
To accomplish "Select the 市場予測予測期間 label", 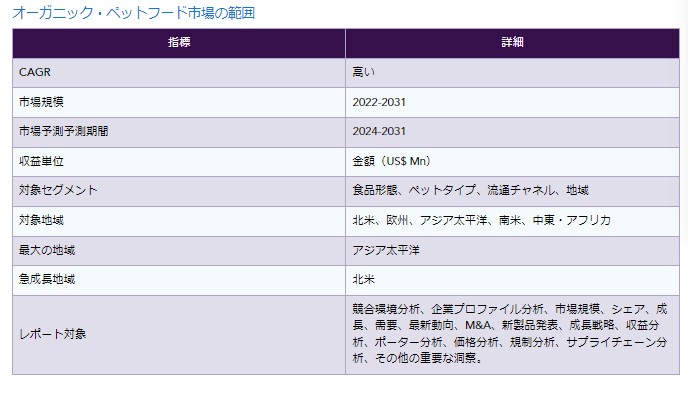I will (64, 131).
